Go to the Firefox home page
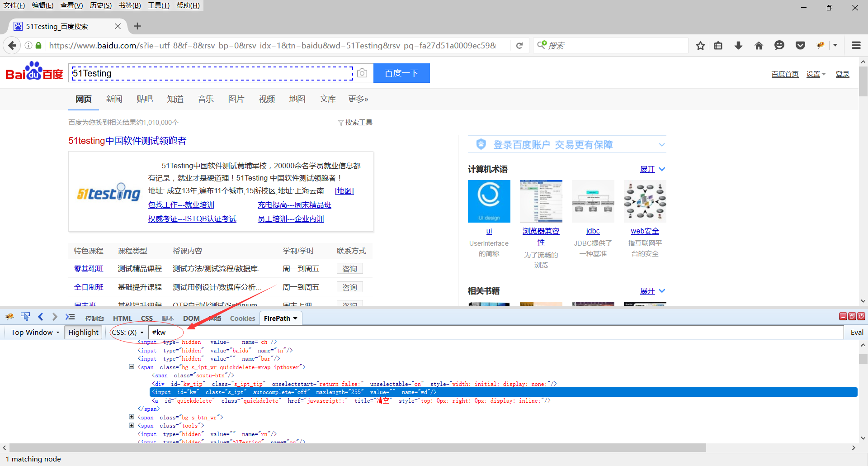 point(759,45)
